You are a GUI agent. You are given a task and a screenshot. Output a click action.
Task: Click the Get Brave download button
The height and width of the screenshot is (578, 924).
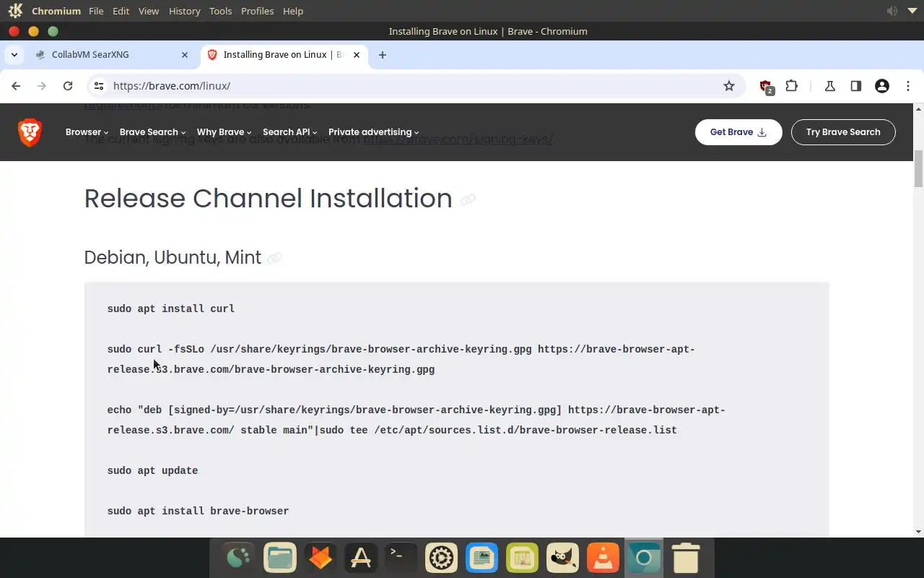(738, 132)
